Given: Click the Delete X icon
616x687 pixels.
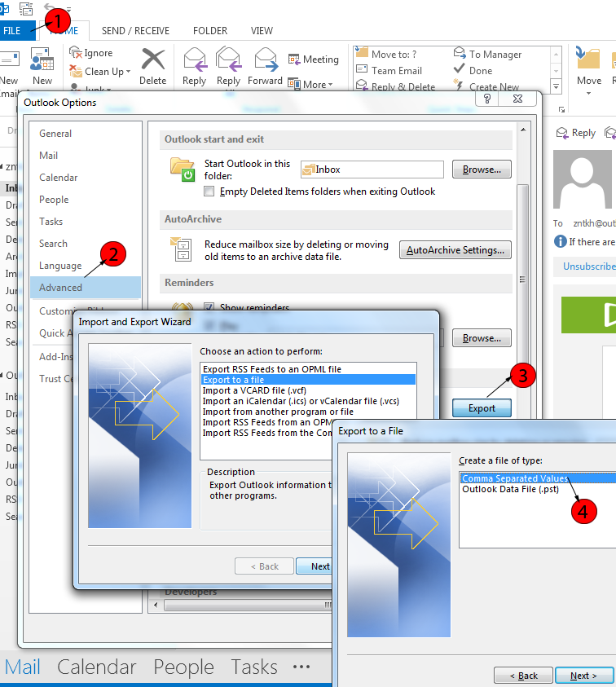Looking at the screenshot, I should pos(153,59).
